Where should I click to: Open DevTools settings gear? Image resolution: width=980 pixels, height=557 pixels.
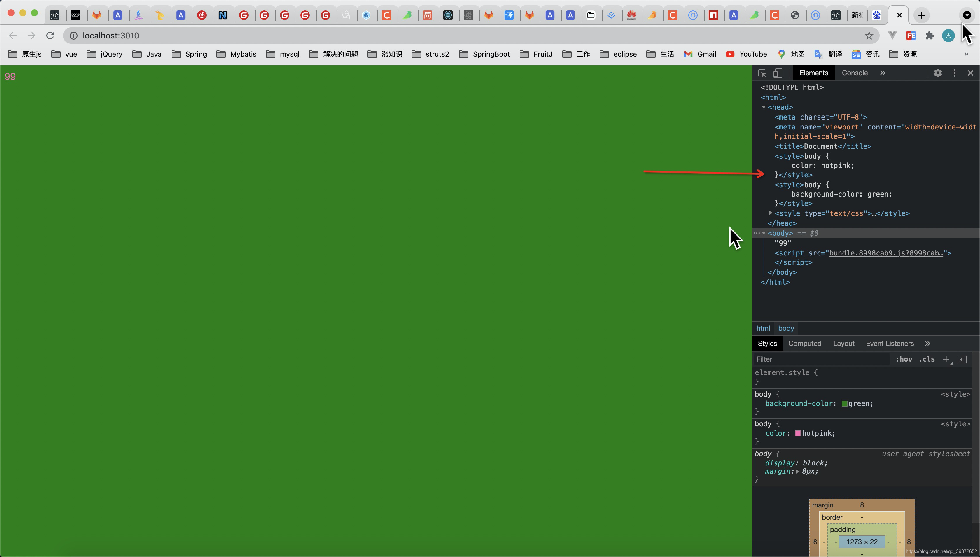(x=937, y=73)
